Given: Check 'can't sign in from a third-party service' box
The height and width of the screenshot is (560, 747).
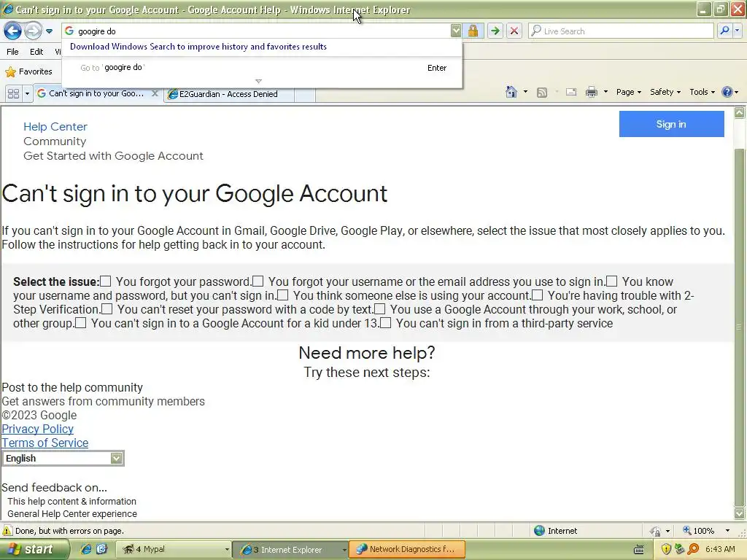Looking at the screenshot, I should coord(386,323).
